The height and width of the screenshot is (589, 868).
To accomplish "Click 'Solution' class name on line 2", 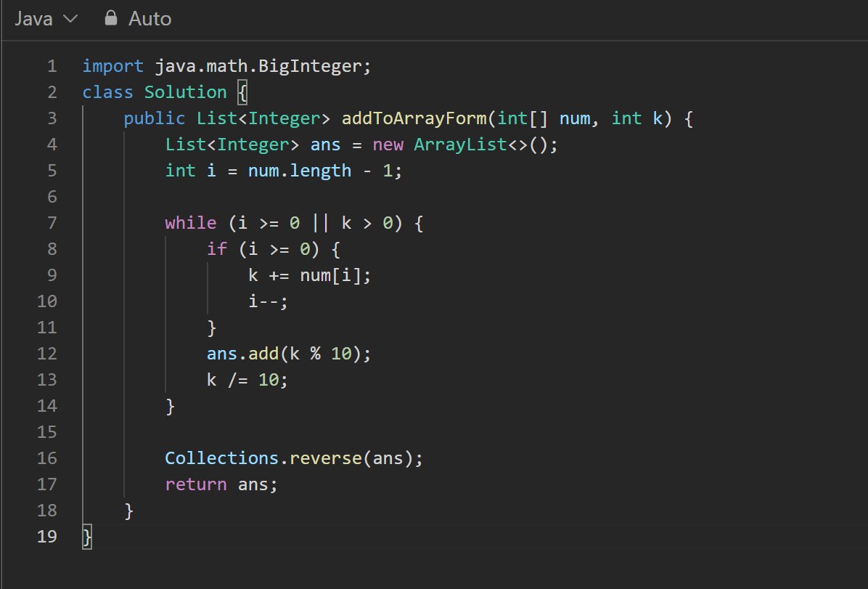I will pos(186,92).
